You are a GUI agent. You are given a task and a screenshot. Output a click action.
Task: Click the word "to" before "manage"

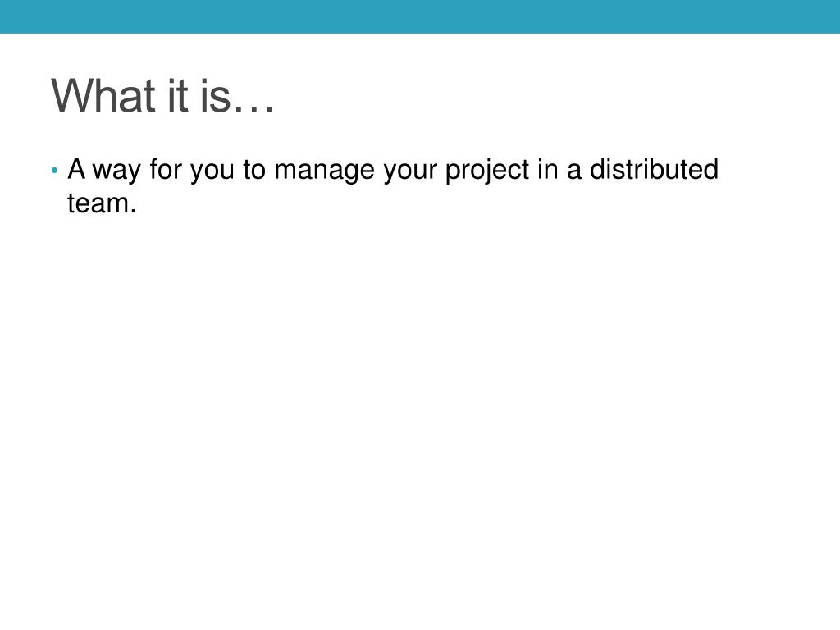click(254, 171)
